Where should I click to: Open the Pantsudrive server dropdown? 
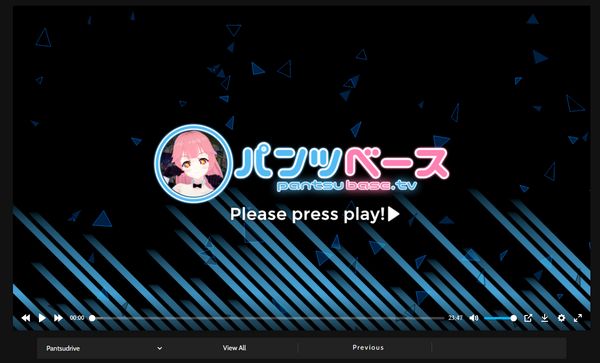pos(104,348)
